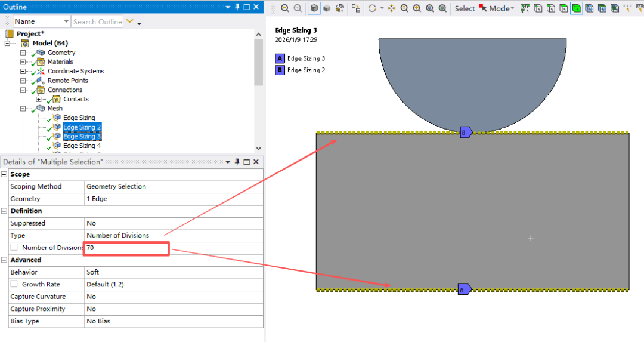This screenshot has height=342, width=644.
Task: Expand the Coordinate Systems node
Action: (x=23, y=72)
